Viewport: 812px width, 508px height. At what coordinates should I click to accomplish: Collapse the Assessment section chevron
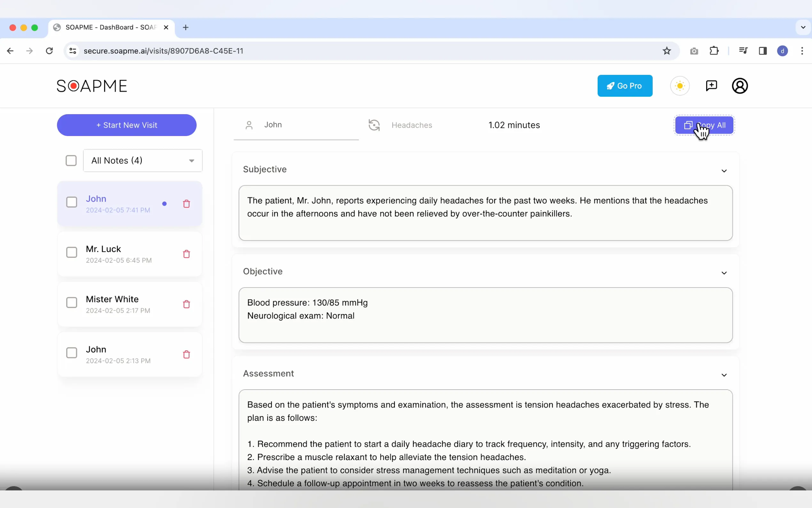tap(724, 375)
